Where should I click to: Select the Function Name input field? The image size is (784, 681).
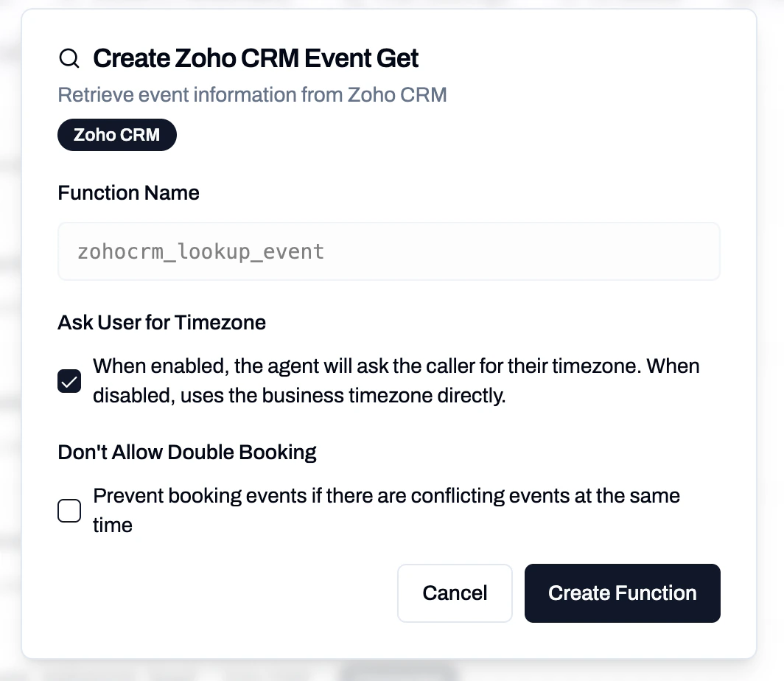pyautogui.click(x=388, y=251)
